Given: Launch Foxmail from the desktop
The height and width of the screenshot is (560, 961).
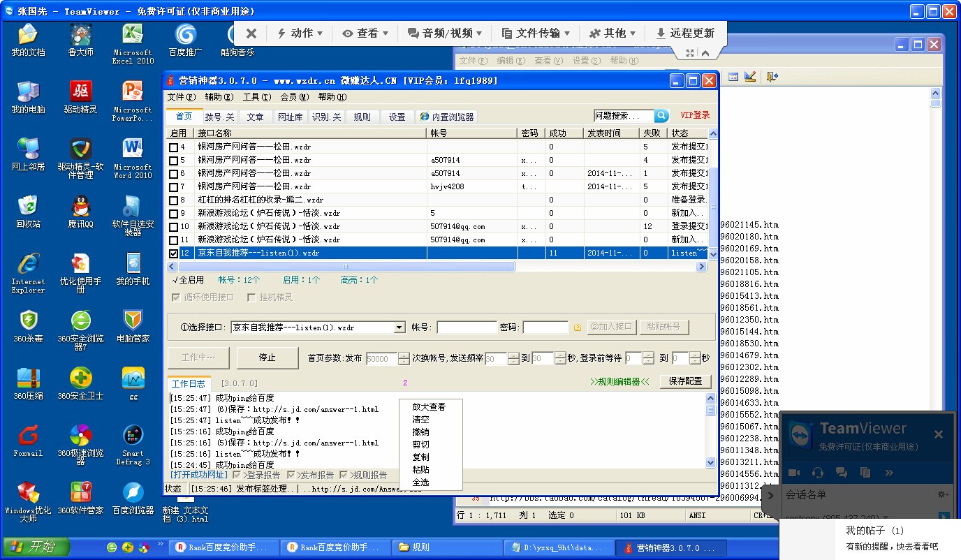Looking at the screenshot, I should point(28,441).
